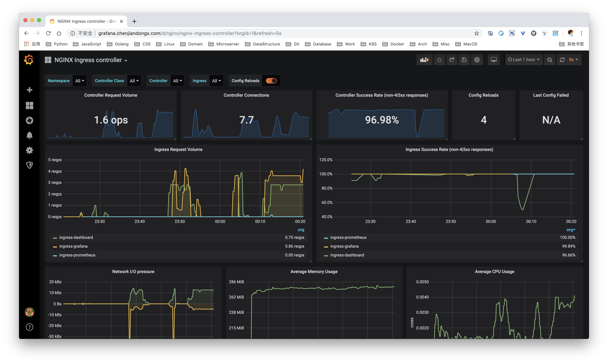Save the dashboard with the save icon

point(464,60)
